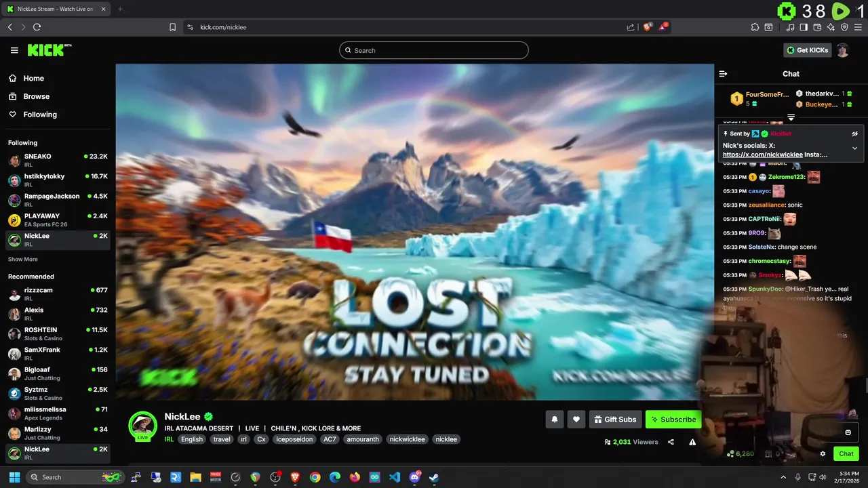Screen dimensions: 868x488
Task: Collapse the chat panel
Action: [x=723, y=74]
